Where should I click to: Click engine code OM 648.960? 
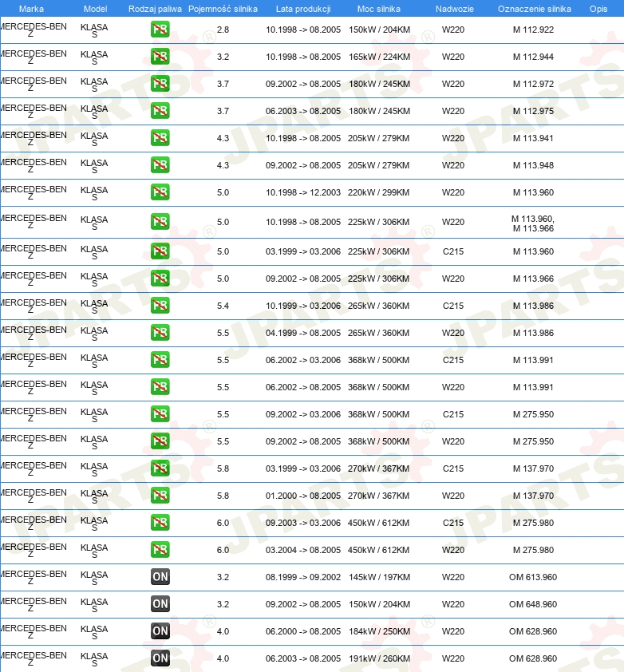point(533,604)
